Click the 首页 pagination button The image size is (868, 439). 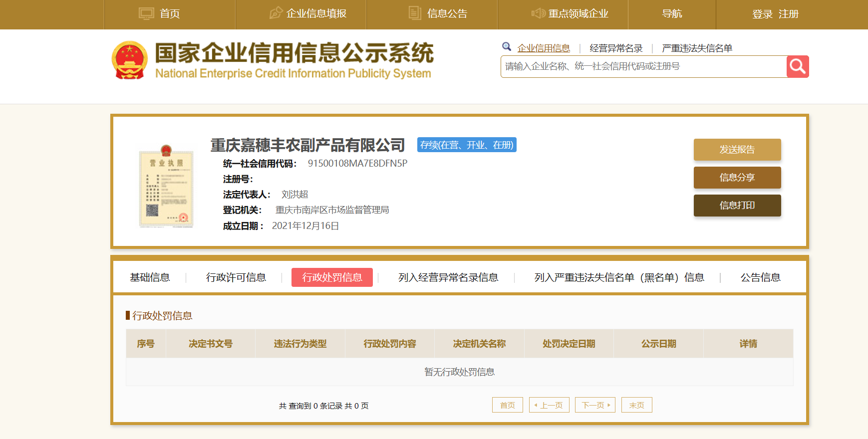click(508, 405)
